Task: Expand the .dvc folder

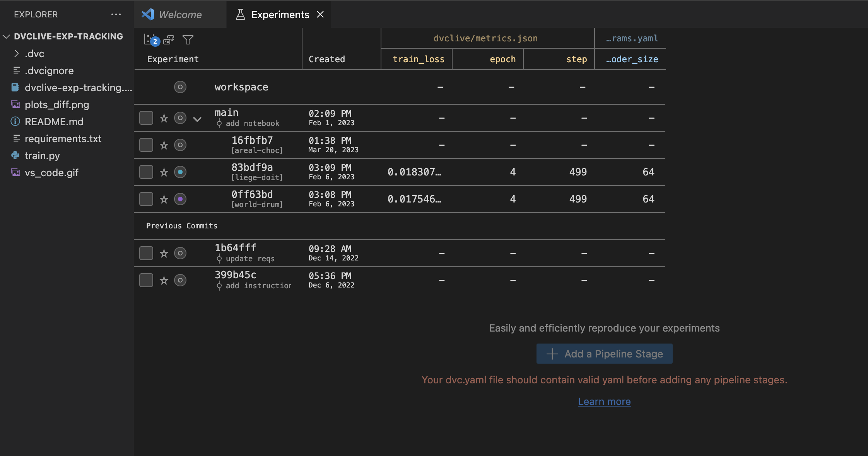Action: coord(17,53)
